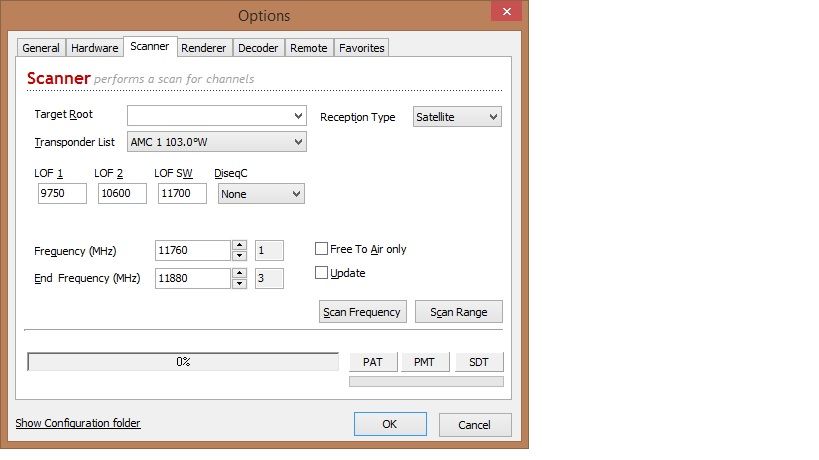819x460 pixels.
Task: Click the Frequency (MHz) value field
Action: pos(193,250)
